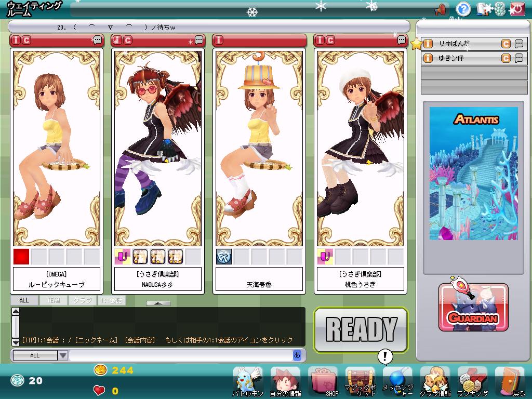This screenshot has width=532, height=399.
Task: Open the Battlemon (バトルモン) menu
Action: tap(247, 381)
